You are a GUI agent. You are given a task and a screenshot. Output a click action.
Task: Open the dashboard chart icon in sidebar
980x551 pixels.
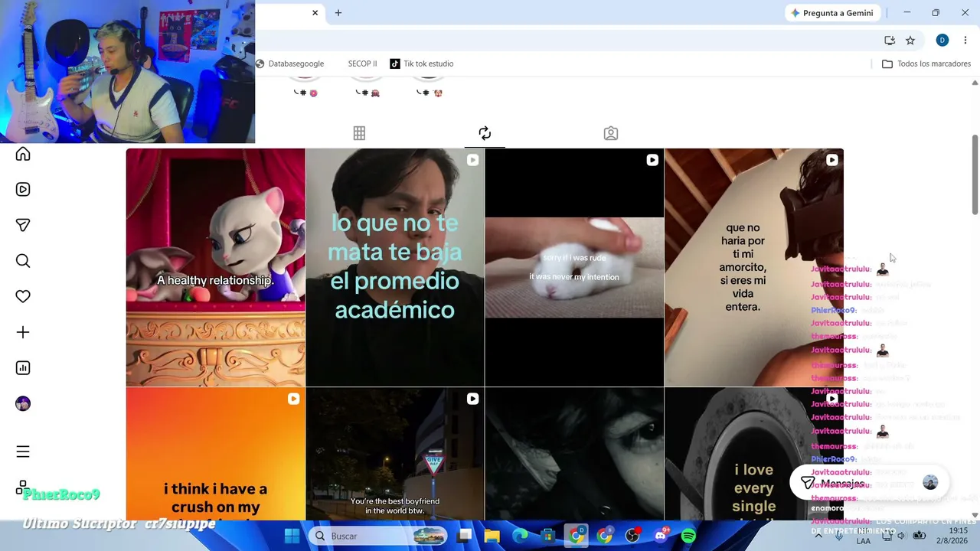pyautogui.click(x=23, y=368)
